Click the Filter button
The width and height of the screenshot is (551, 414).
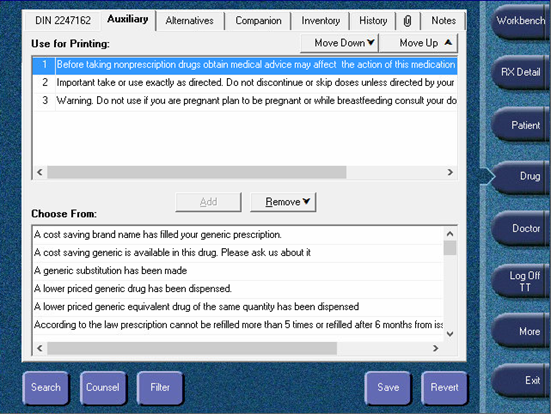click(x=160, y=387)
